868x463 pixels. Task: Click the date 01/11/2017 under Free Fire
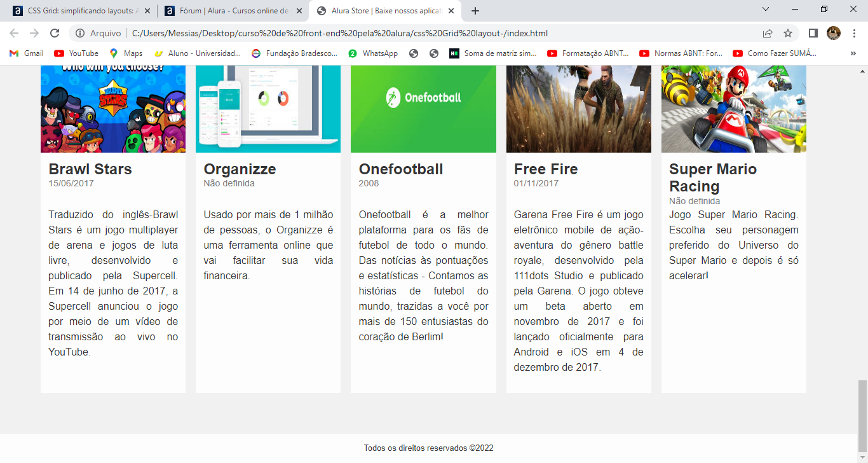point(536,183)
